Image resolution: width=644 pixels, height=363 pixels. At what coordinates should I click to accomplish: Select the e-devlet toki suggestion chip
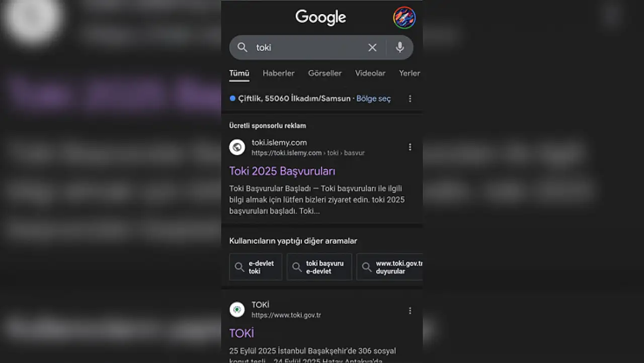pos(256,267)
